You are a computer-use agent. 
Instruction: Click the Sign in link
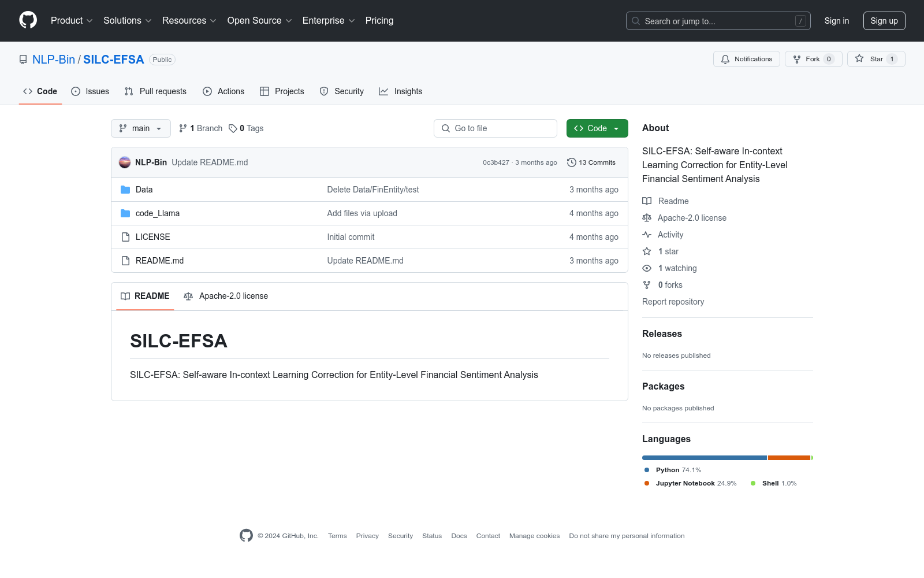tap(837, 21)
